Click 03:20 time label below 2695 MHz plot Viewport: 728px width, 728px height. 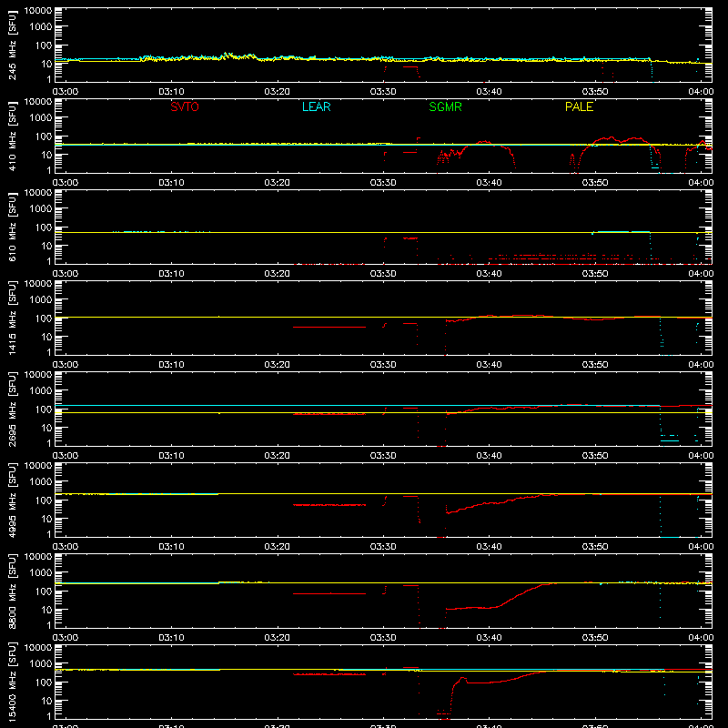[278, 456]
